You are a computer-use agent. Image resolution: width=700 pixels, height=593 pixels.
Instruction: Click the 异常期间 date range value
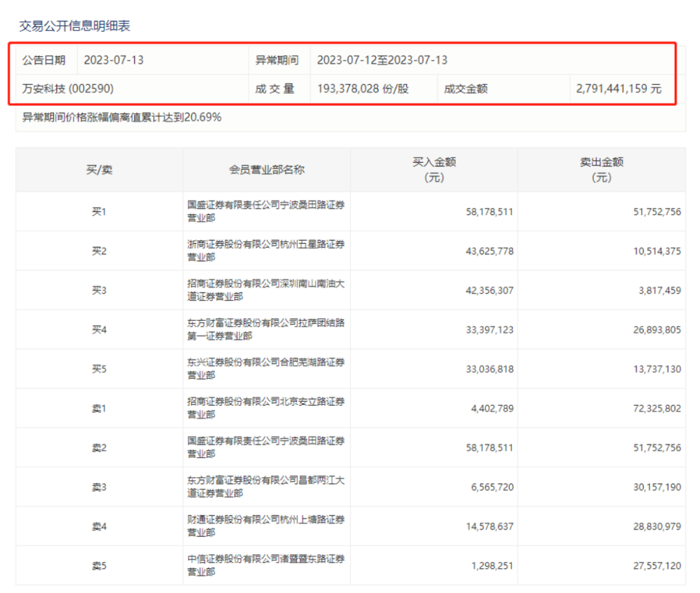tap(382, 60)
